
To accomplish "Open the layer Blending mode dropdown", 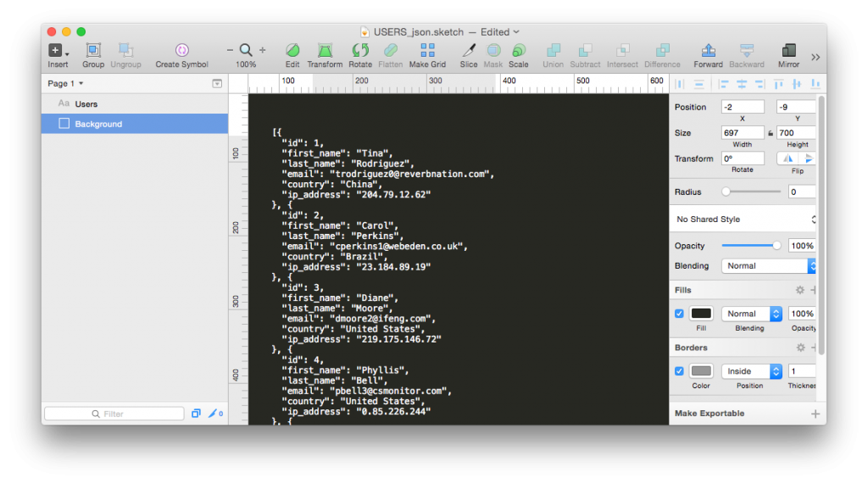I will click(x=768, y=266).
